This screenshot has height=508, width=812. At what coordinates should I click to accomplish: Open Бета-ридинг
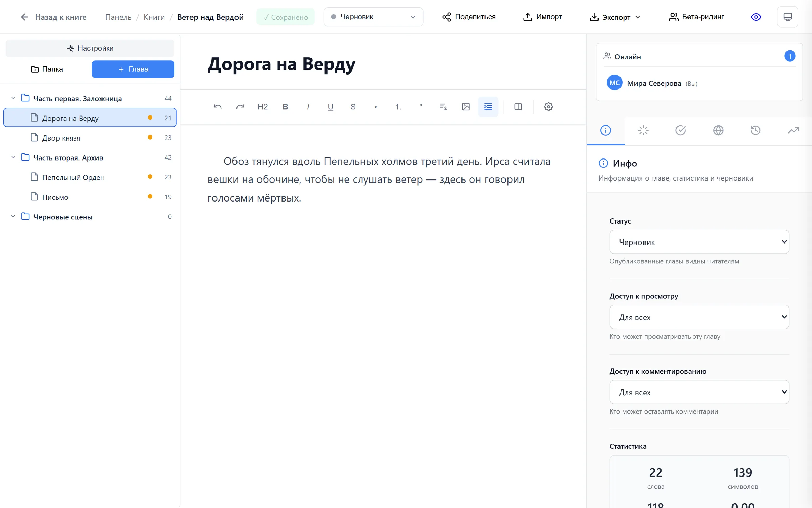696,17
